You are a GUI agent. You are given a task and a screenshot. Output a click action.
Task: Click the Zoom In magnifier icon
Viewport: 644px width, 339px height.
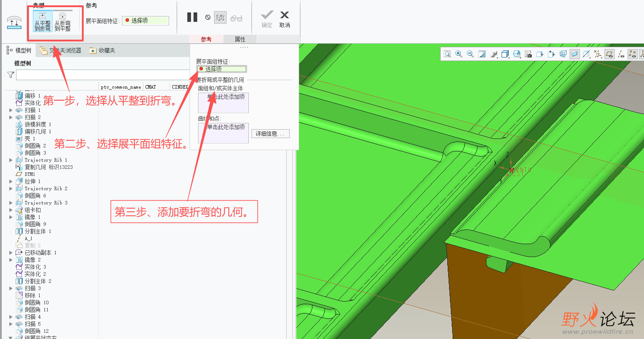459,54
